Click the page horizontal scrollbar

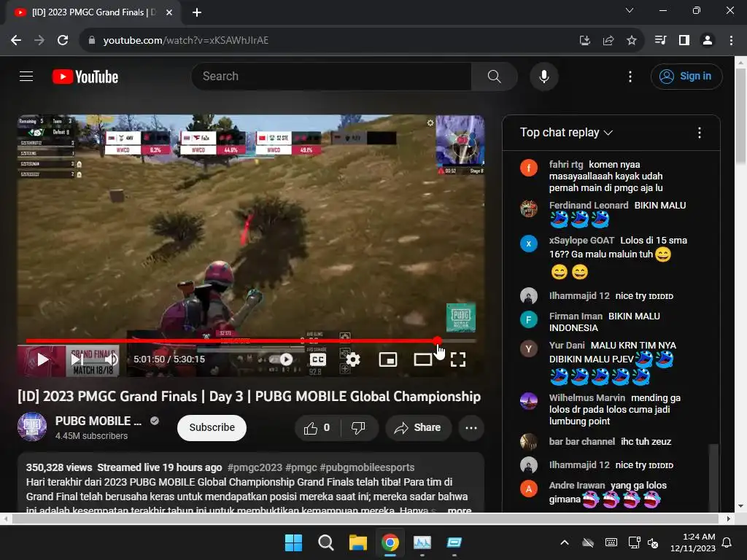pos(365,518)
